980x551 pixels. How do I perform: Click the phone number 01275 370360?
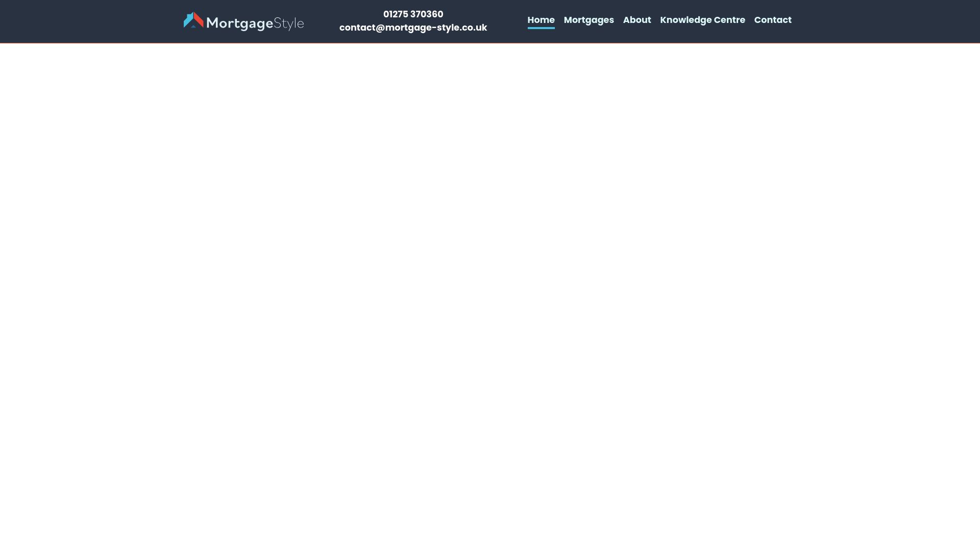click(x=413, y=14)
